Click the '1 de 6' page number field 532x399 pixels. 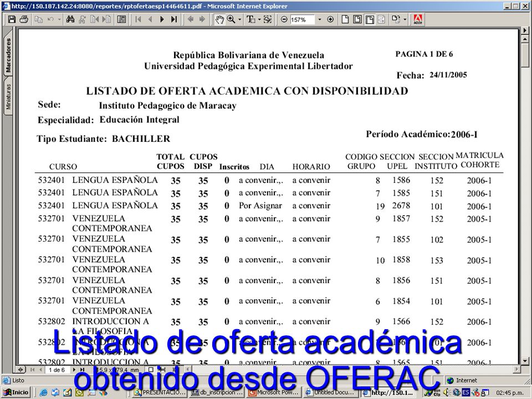[57, 370]
